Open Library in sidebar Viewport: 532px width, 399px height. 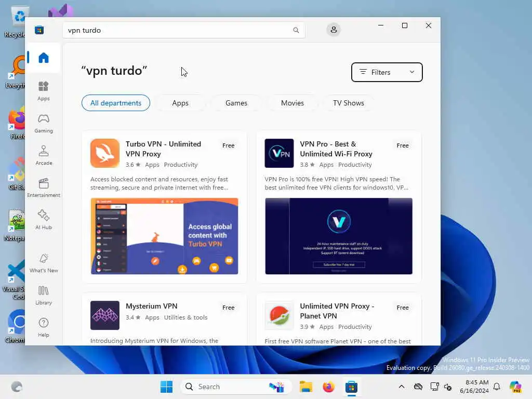[44, 295]
